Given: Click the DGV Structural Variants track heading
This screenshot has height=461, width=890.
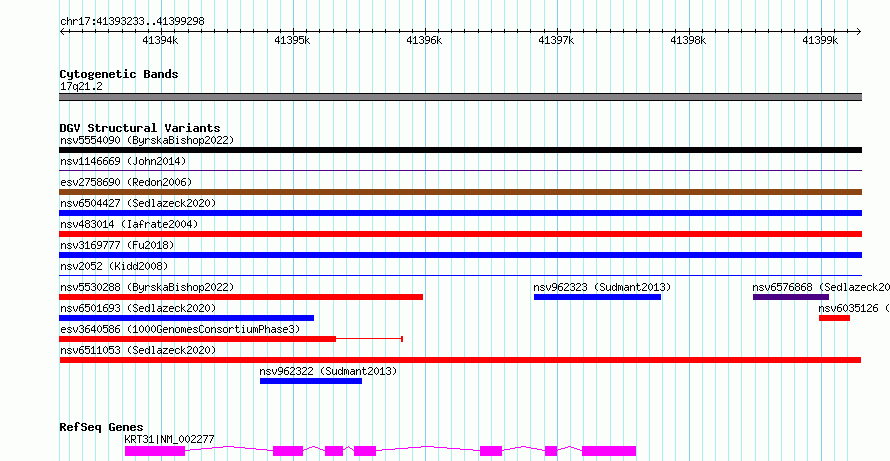Looking at the screenshot, I should (x=140, y=128).
